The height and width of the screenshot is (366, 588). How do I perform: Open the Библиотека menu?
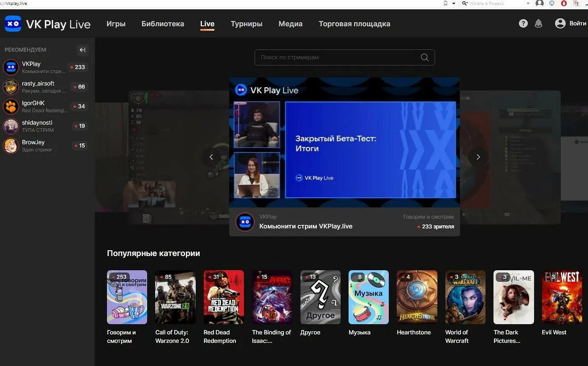point(163,24)
